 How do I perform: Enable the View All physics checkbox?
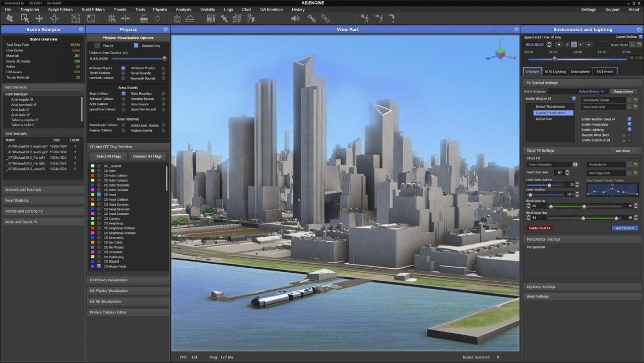(97, 45)
